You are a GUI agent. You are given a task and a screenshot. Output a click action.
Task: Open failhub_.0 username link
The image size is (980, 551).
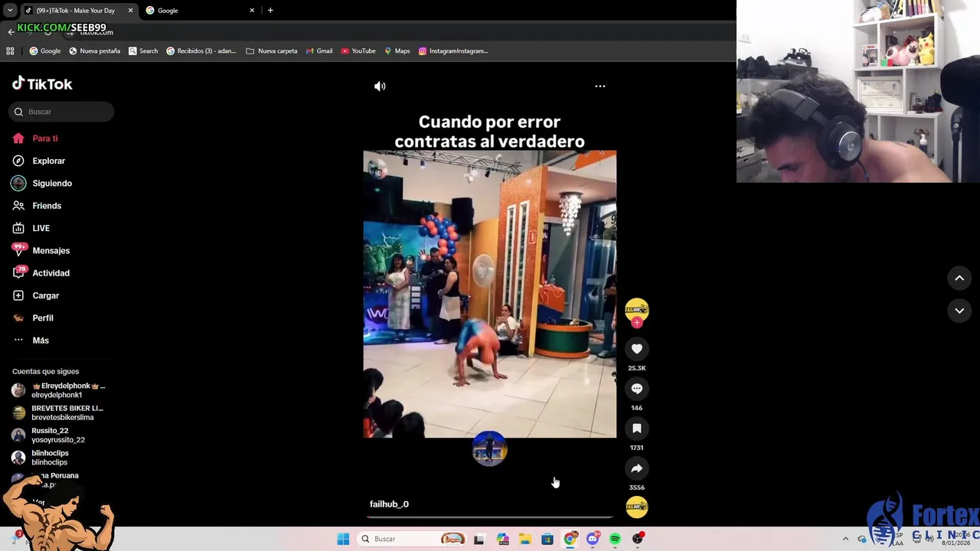pyautogui.click(x=389, y=504)
